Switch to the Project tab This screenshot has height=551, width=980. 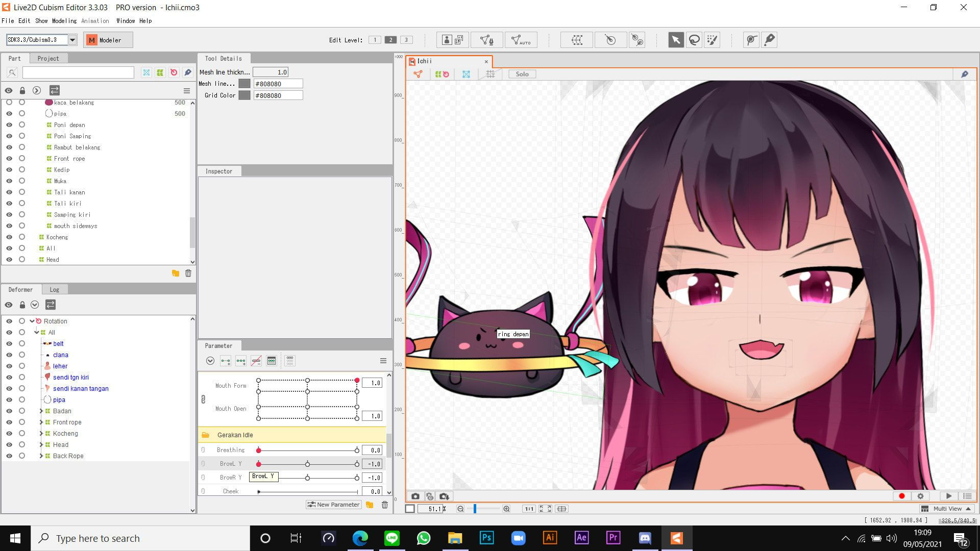pyautogui.click(x=48, y=59)
